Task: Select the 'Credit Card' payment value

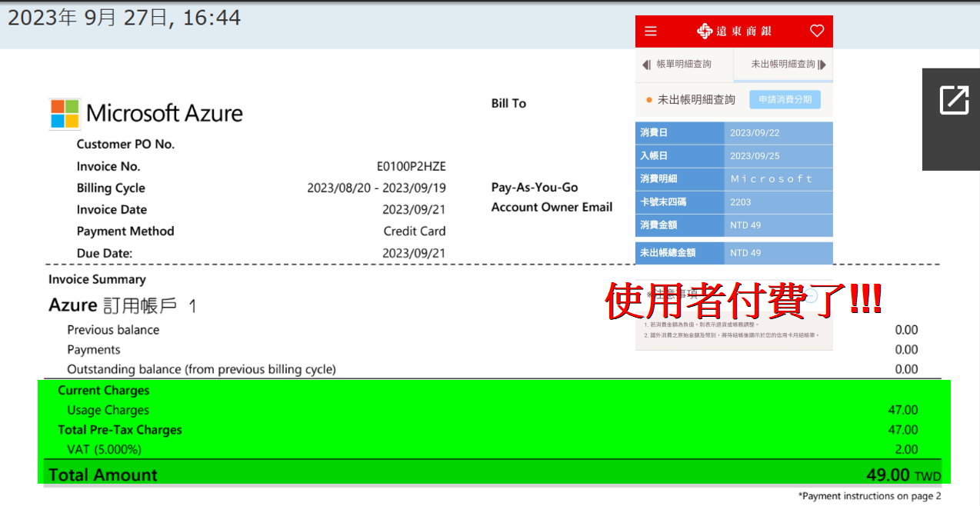Action: 415,231
